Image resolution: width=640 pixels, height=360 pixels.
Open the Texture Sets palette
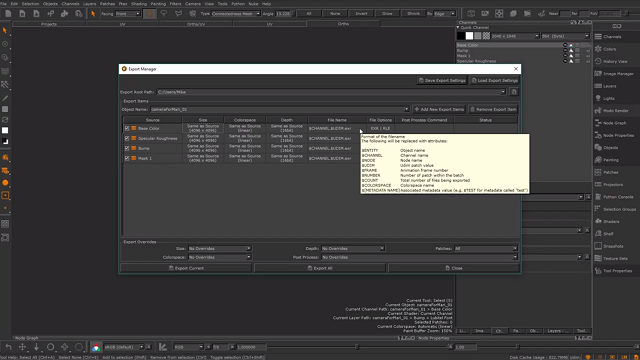615,258
